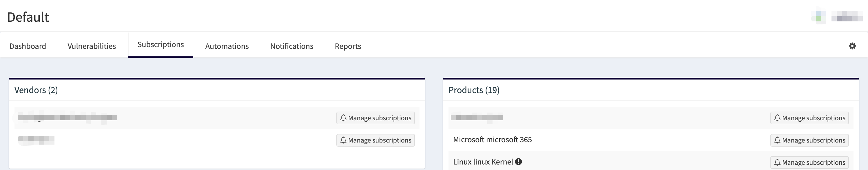This screenshot has width=868, height=170.
Task: Click the warning icon next to Linux linux Kernel
Action: [519, 162]
